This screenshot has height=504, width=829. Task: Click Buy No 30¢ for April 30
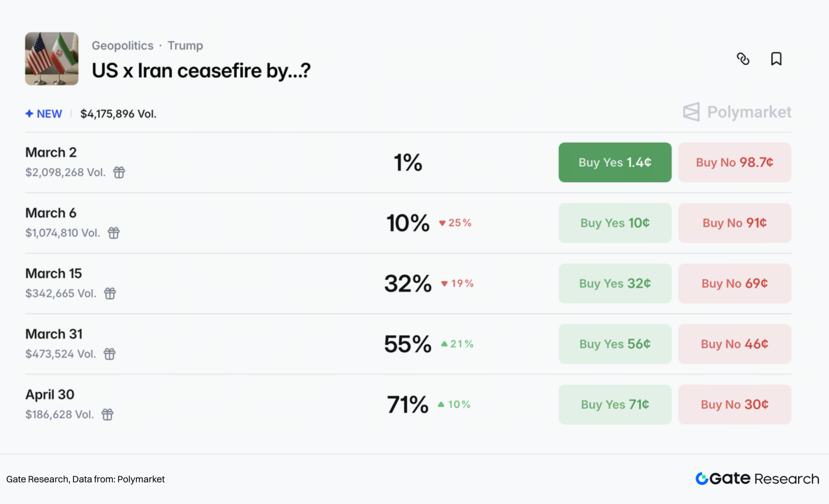click(734, 405)
